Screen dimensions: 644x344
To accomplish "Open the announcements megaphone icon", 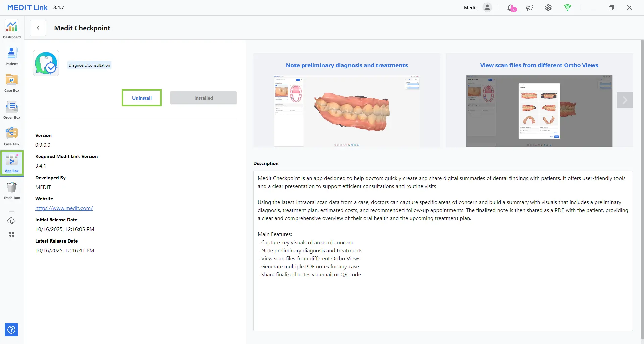I will click(x=530, y=8).
